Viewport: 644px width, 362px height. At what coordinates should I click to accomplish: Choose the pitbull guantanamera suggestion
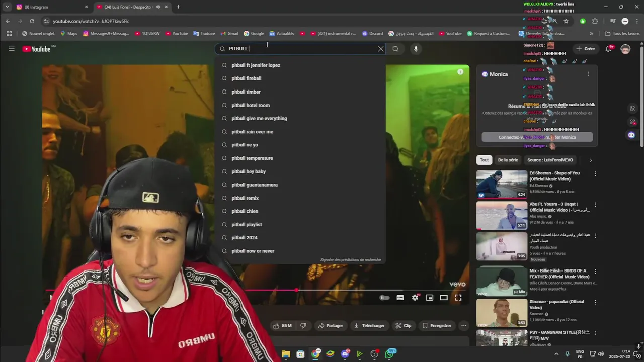[300, 185]
